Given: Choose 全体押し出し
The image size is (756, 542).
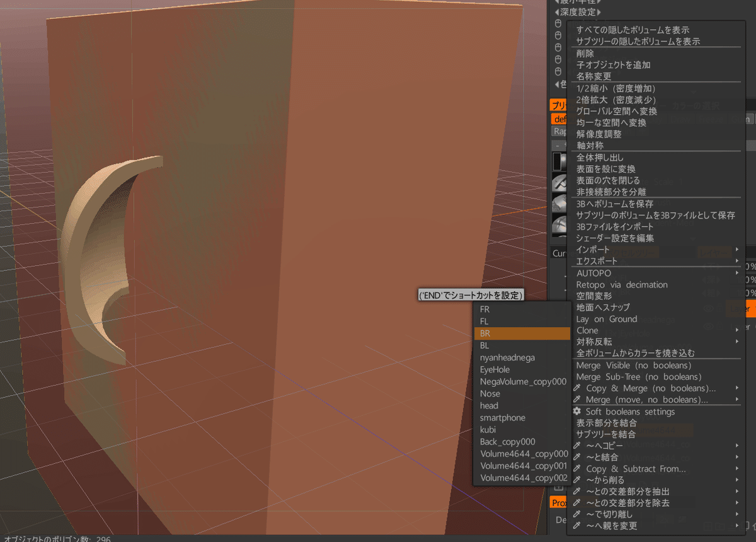Looking at the screenshot, I should tap(600, 158).
